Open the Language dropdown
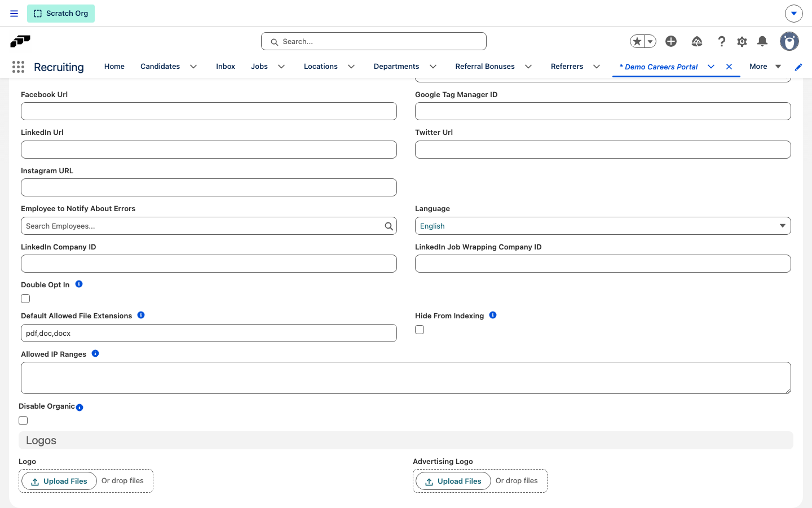This screenshot has height=508, width=812. coord(603,226)
